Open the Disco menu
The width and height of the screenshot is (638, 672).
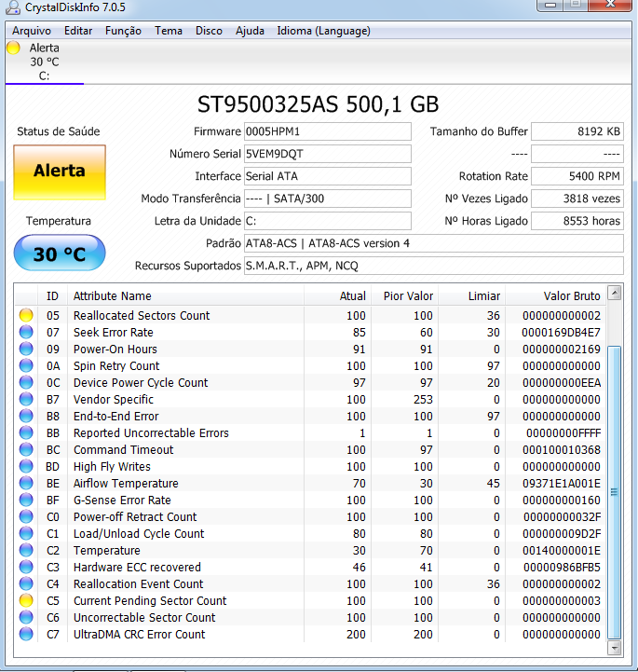(209, 31)
